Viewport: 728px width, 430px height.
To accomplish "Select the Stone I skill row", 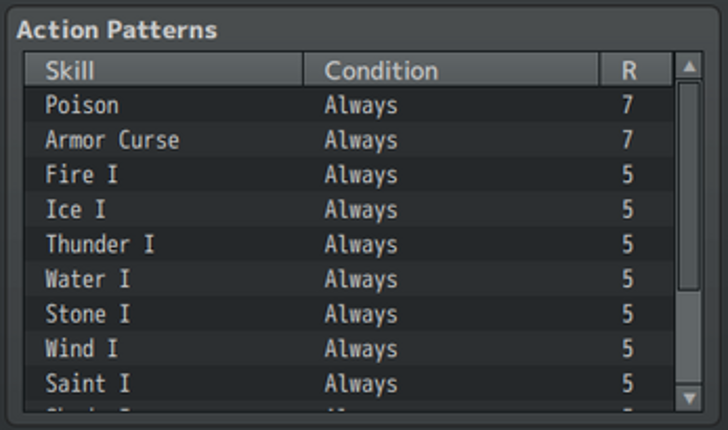I will tap(349, 313).
